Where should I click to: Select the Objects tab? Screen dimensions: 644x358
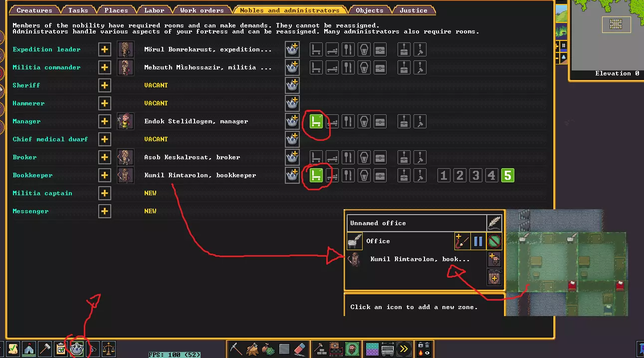[370, 10]
